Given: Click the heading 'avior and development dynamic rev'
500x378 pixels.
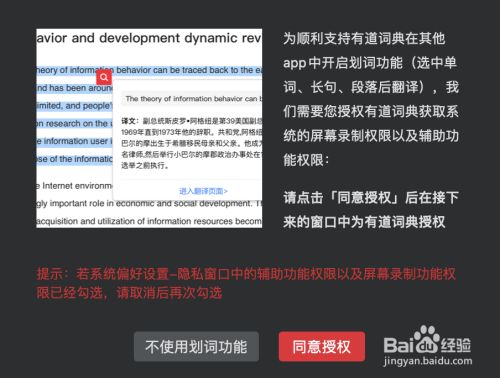Looking at the screenshot, I should coord(149,38).
